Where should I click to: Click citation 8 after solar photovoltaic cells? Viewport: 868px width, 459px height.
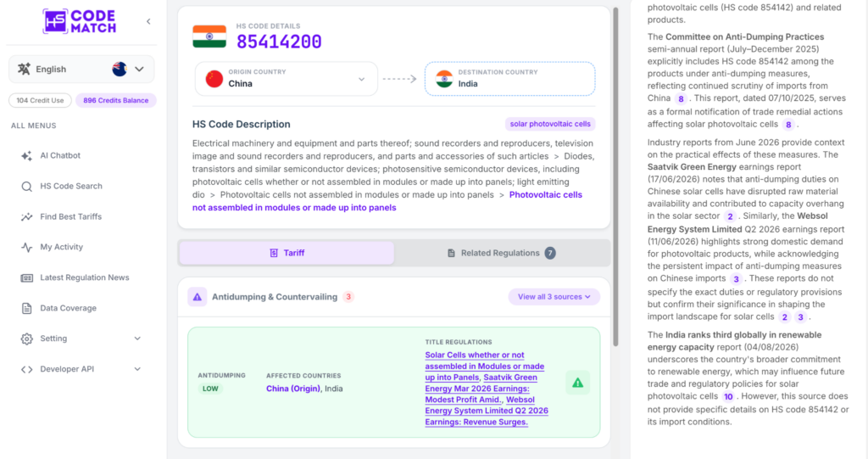pyautogui.click(x=788, y=124)
